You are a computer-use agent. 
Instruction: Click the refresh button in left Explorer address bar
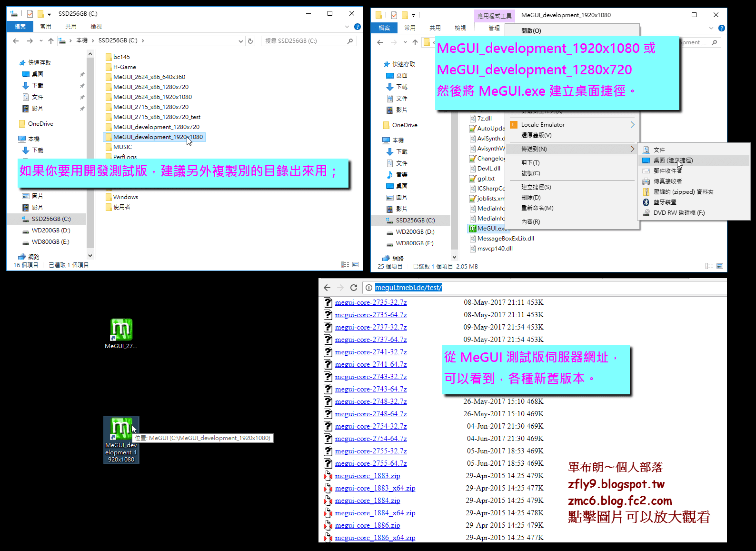(250, 41)
